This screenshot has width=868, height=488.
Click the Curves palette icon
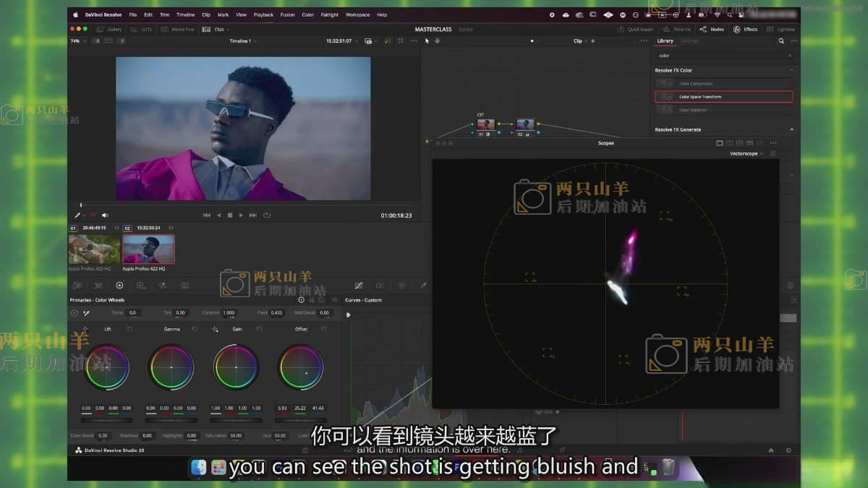(359, 286)
